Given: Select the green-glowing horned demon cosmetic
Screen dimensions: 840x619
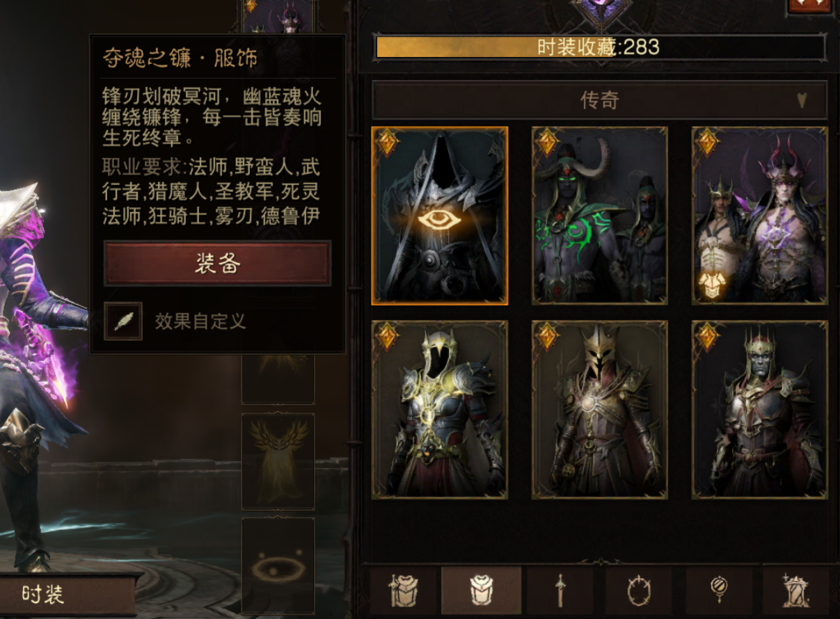Looking at the screenshot, I should pyautogui.click(x=600, y=216).
